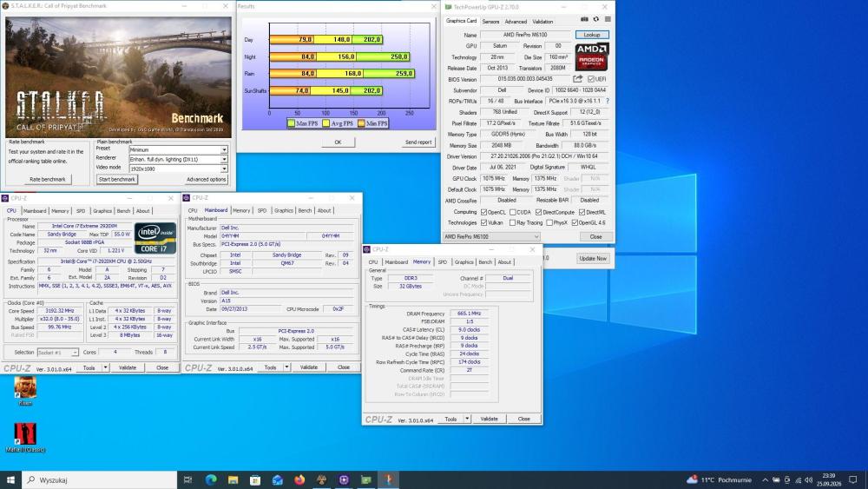The width and height of the screenshot is (868, 489).
Task: Click the Start benchmark button
Action: tap(117, 180)
